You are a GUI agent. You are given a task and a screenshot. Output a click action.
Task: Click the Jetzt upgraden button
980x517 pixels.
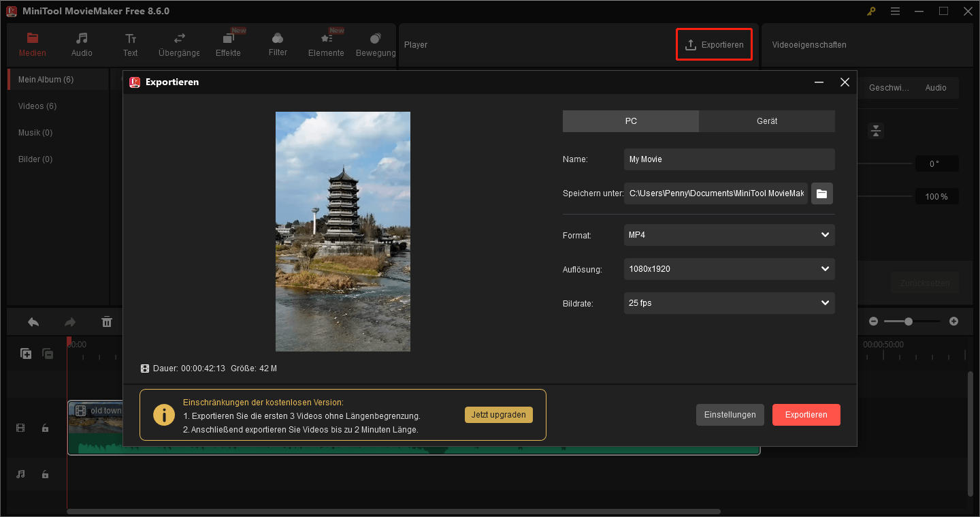click(499, 414)
